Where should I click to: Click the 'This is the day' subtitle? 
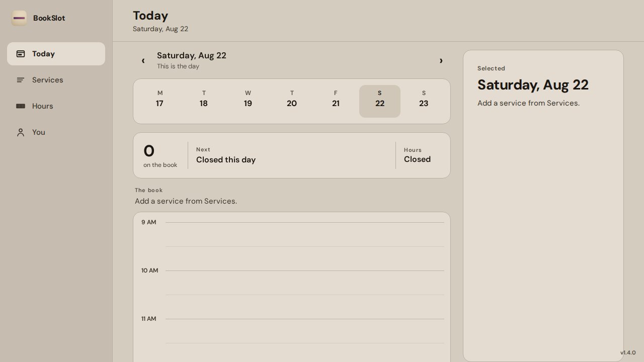178,66
